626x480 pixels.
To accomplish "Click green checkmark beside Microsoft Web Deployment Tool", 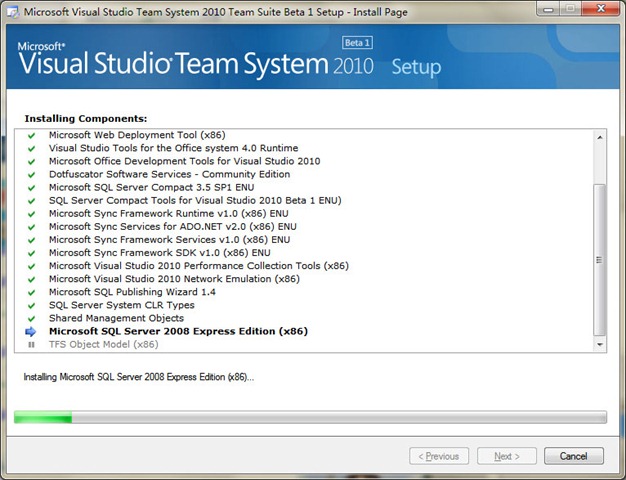I will point(31,136).
